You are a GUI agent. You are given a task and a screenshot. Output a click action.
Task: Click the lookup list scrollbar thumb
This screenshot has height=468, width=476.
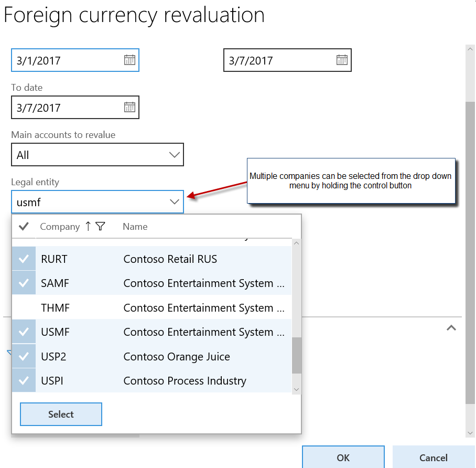(297, 355)
